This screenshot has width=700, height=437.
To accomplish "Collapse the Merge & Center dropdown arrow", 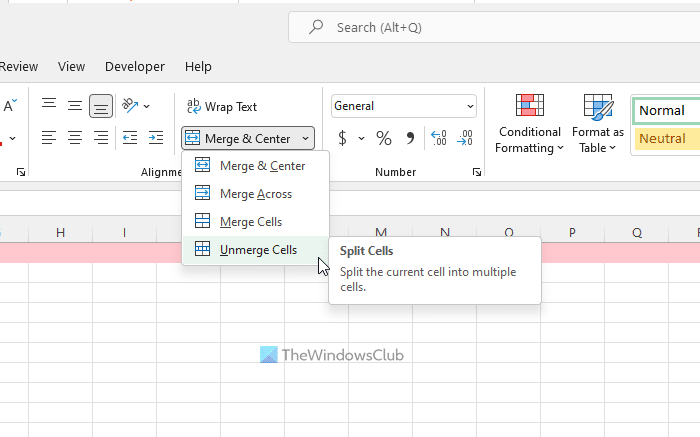I will [x=305, y=139].
